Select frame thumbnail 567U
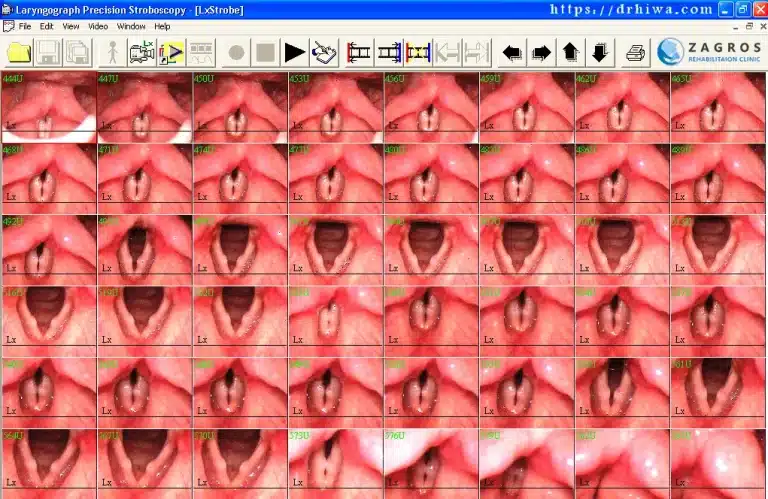The width and height of the screenshot is (768, 499). 144,464
